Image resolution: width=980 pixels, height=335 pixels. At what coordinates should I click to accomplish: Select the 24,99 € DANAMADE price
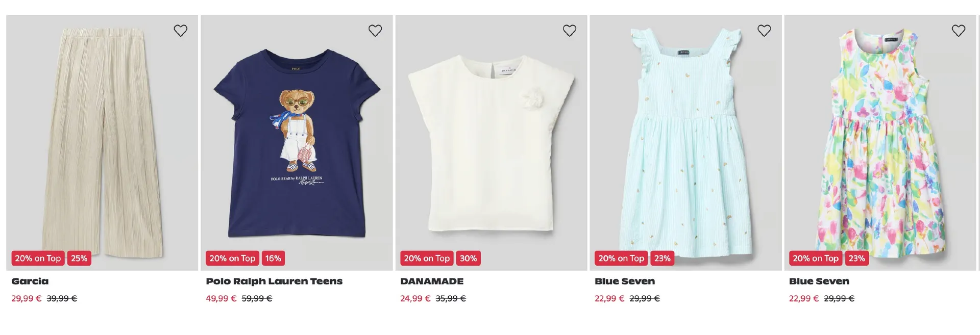[415, 299]
